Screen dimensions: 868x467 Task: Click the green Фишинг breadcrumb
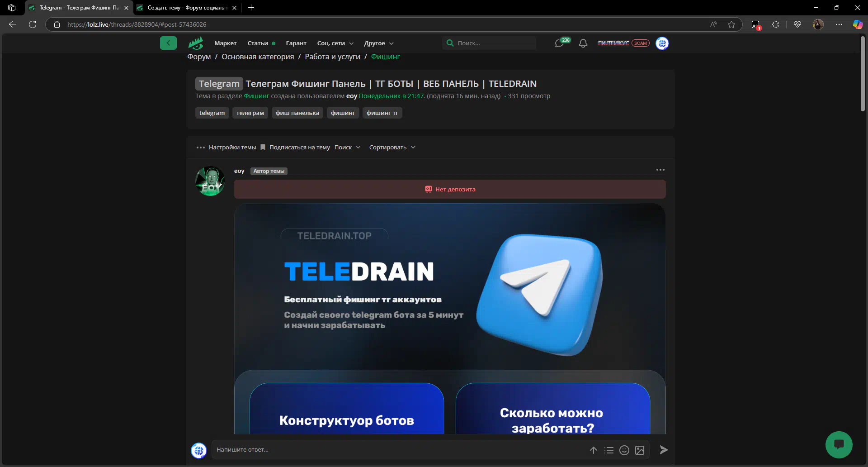click(385, 57)
